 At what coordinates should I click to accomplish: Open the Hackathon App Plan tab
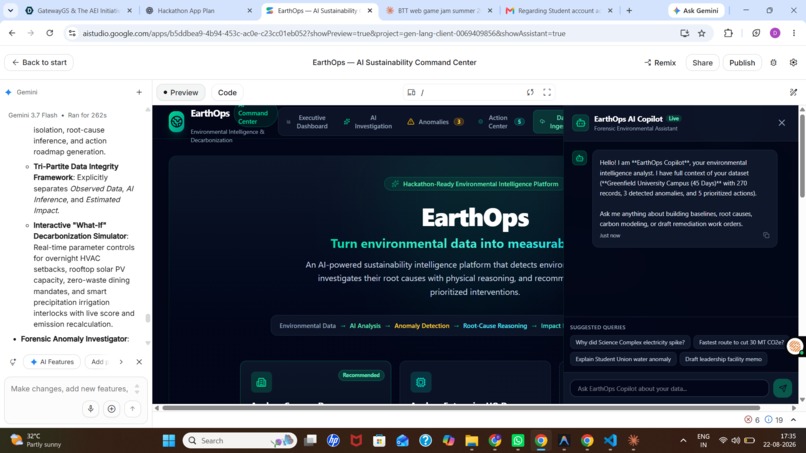coord(198,10)
